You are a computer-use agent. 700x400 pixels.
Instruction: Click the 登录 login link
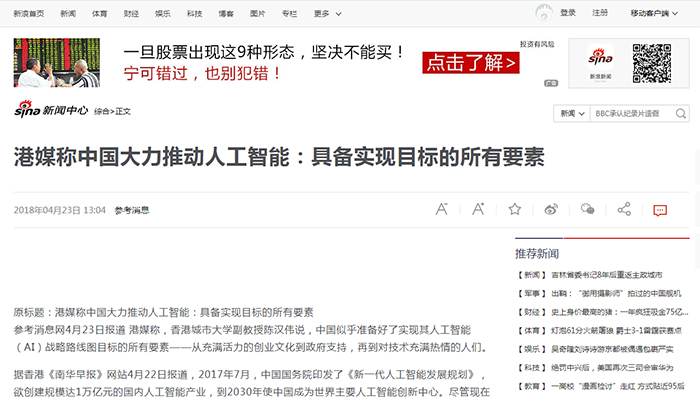pos(568,13)
